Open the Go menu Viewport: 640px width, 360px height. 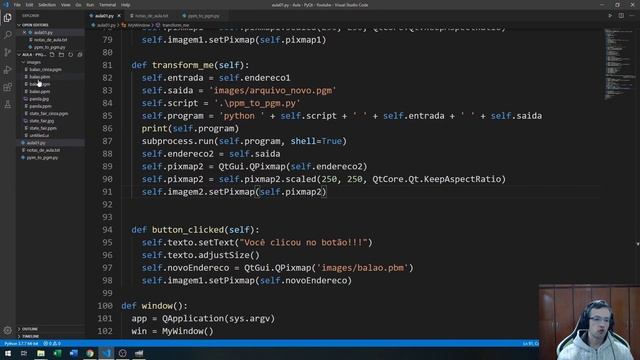[x=78, y=5]
